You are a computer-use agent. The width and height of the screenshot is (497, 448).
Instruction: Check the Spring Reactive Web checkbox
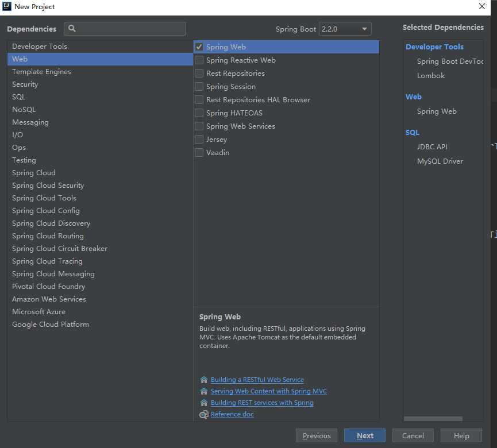[x=199, y=60]
